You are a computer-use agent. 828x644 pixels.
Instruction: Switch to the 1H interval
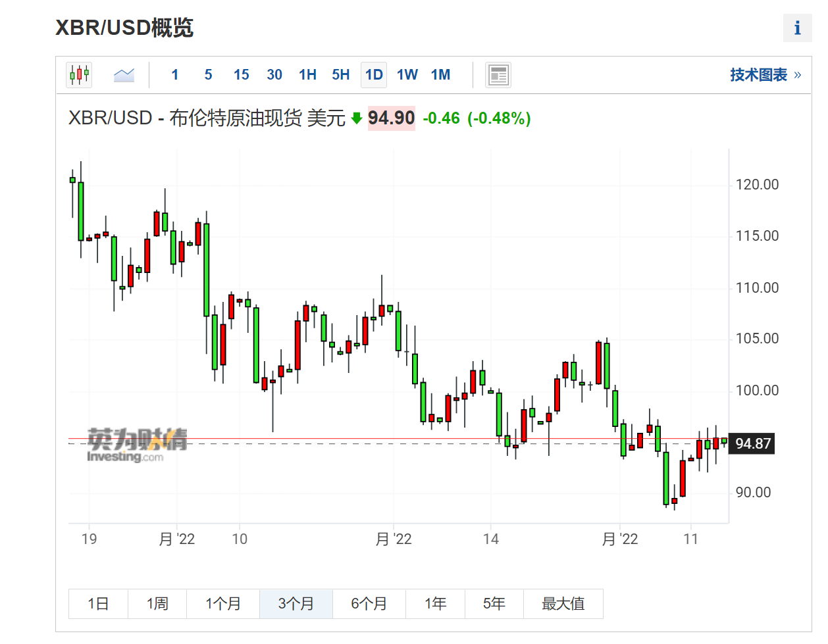coord(307,75)
